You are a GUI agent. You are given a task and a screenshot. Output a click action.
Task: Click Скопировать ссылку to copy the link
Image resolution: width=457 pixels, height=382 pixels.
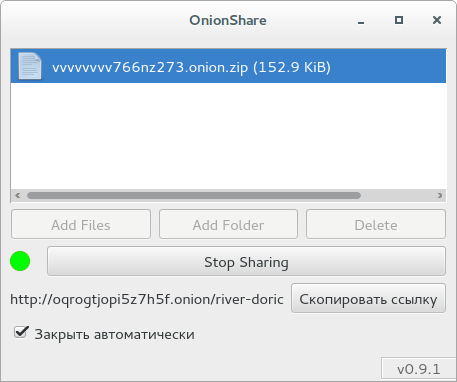click(368, 298)
